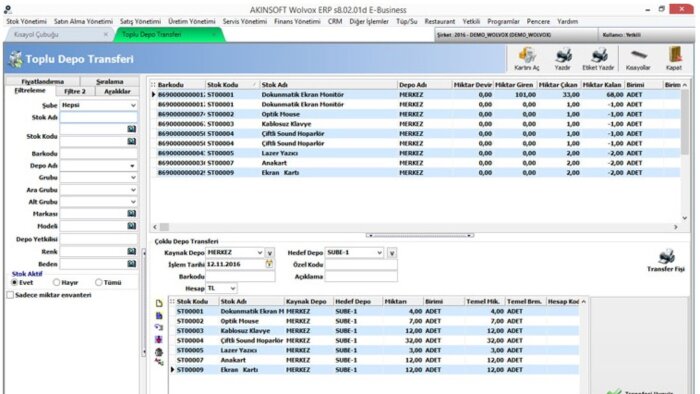The height and width of the screenshot is (394, 700).
Task: Open calendar icon in İşlem Tarihi field
Action: (269, 264)
